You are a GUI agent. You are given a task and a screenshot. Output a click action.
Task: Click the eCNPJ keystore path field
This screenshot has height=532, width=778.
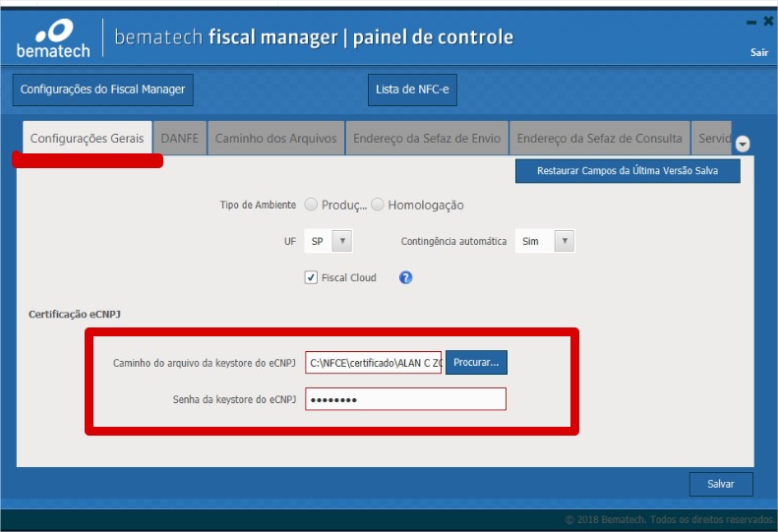(373, 363)
